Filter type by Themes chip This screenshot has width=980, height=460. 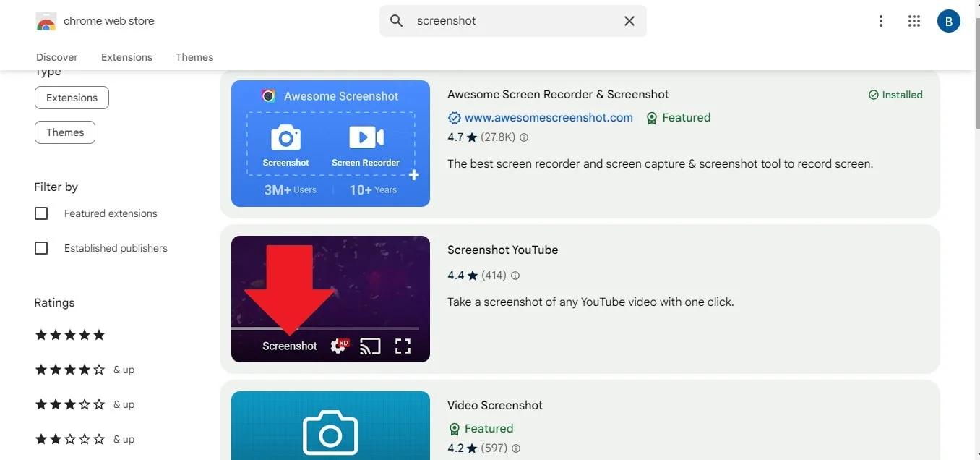(65, 132)
